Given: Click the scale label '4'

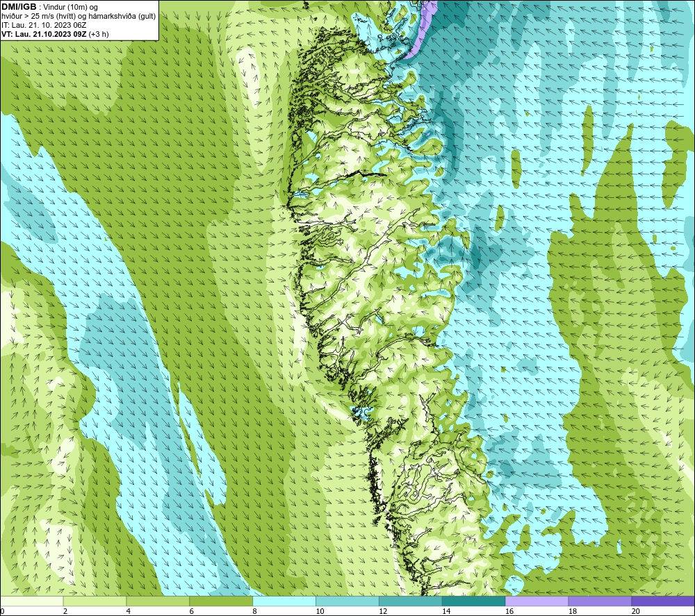Looking at the screenshot, I should [x=128, y=611].
